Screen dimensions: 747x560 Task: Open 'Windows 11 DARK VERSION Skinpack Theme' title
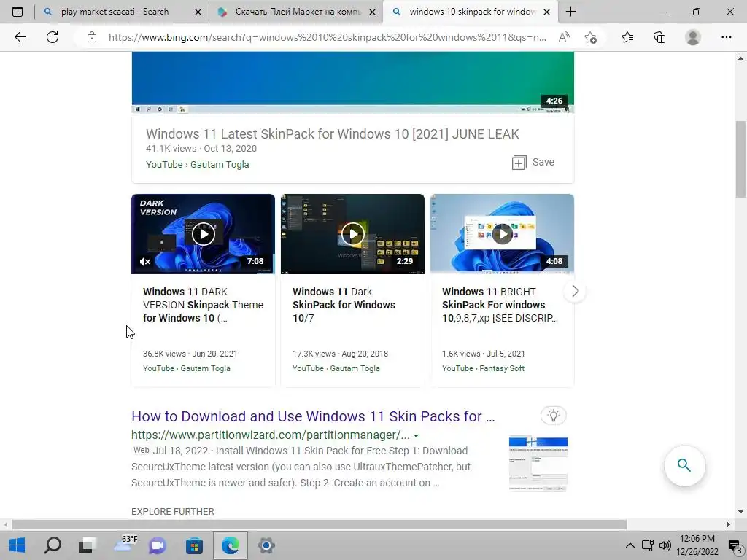click(x=203, y=305)
